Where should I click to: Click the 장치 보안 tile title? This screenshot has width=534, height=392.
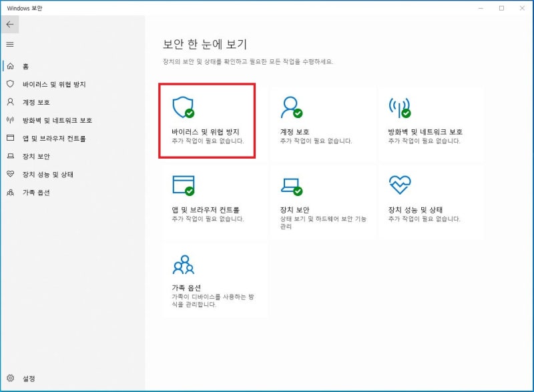click(x=294, y=209)
